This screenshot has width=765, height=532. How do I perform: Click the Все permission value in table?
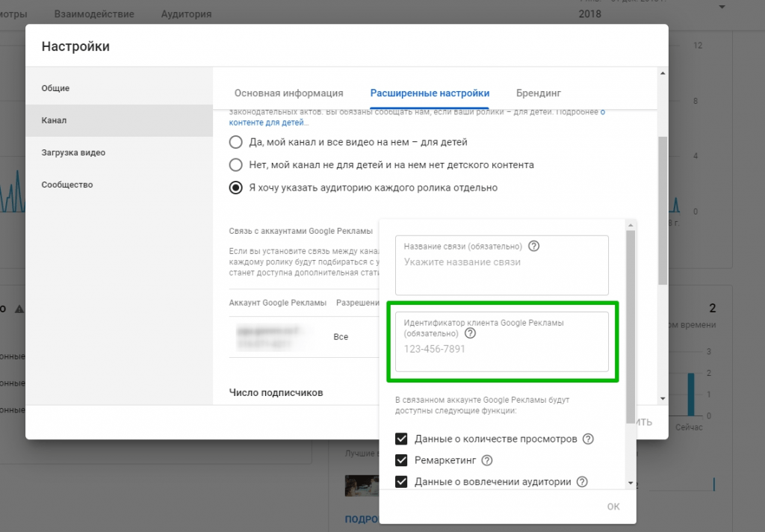click(341, 337)
